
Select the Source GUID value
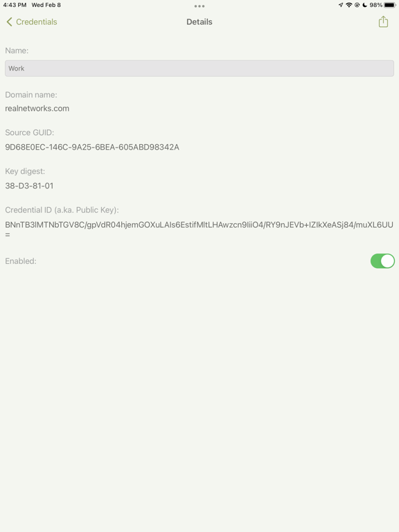(92, 147)
